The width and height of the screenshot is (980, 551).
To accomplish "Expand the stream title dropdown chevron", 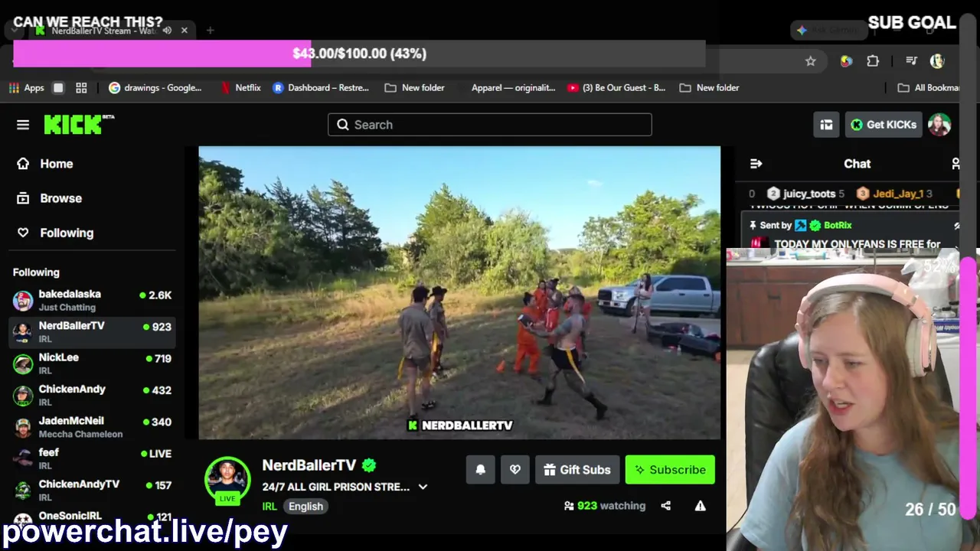I will (423, 487).
